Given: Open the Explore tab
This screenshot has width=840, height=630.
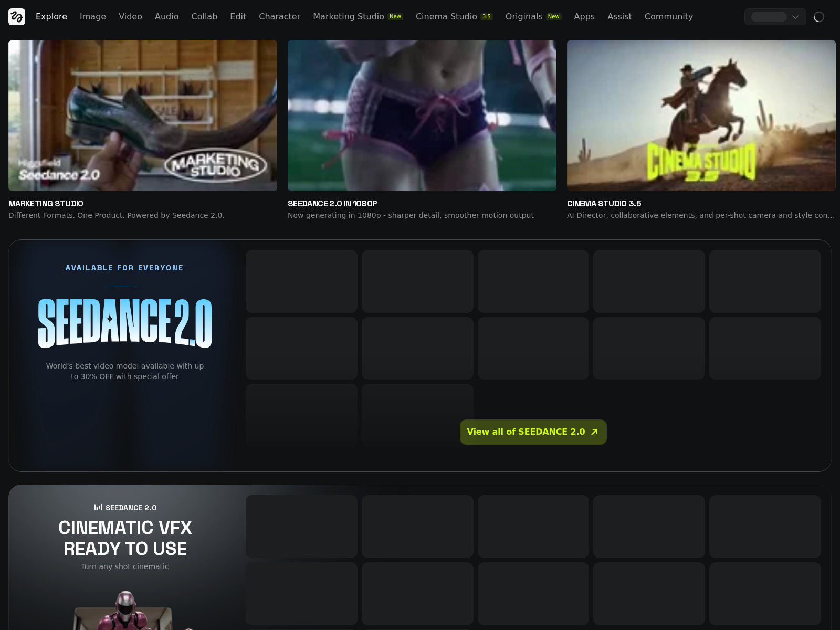Looking at the screenshot, I should [x=51, y=17].
